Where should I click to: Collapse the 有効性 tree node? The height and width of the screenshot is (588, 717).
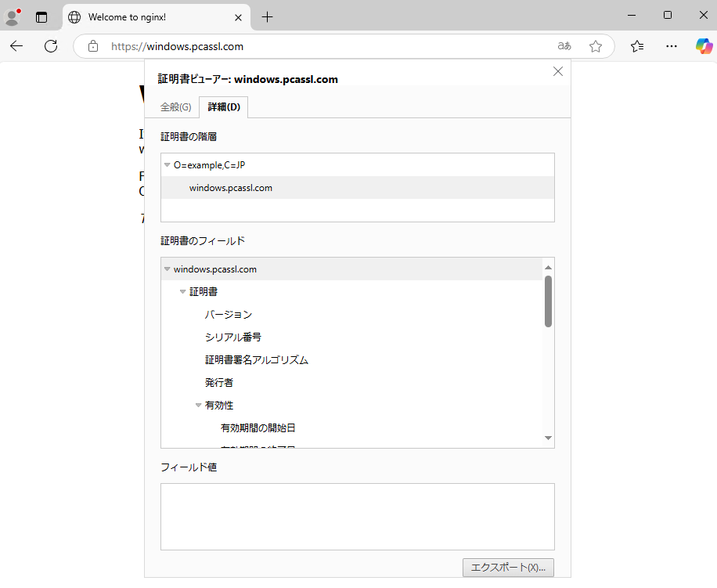(198, 405)
